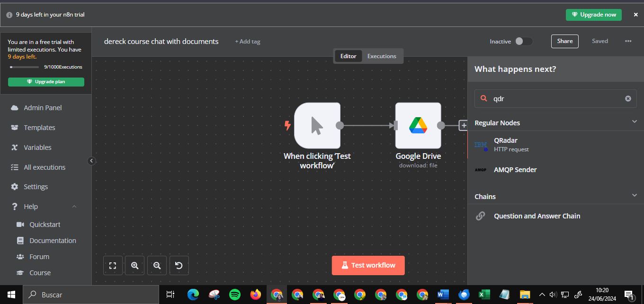Screen dimensions: 644x304
Task: Reset canvas zoom level
Action: (179, 266)
